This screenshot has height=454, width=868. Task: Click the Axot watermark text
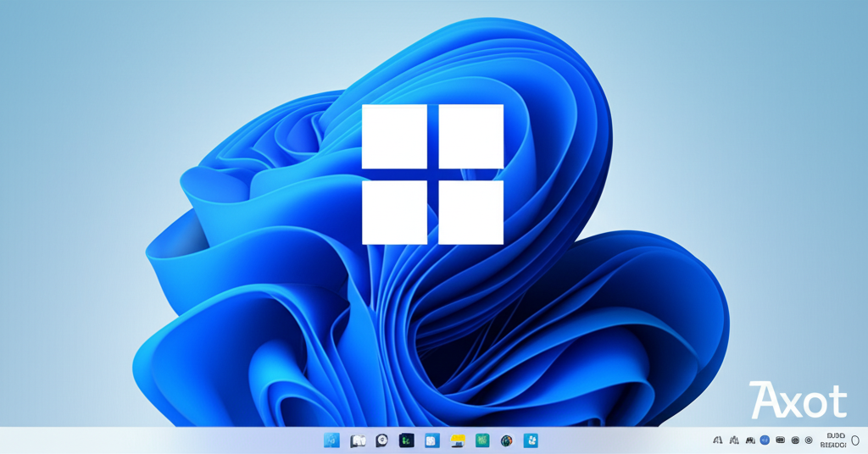tap(798, 401)
